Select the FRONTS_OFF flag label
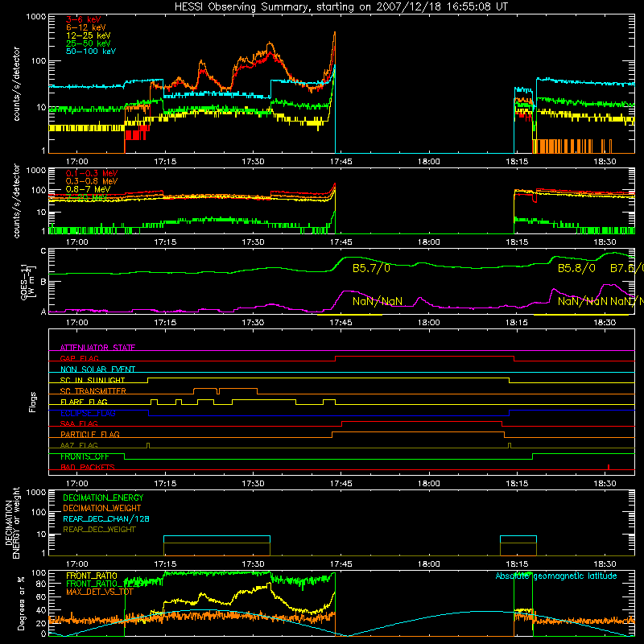This screenshot has height=644, width=644. [85, 456]
